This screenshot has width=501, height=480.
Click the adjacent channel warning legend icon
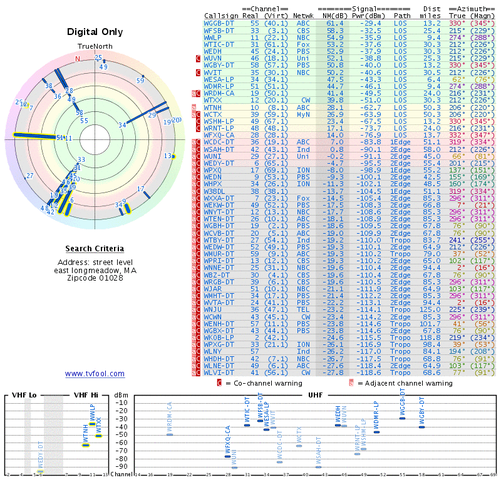click(x=351, y=383)
